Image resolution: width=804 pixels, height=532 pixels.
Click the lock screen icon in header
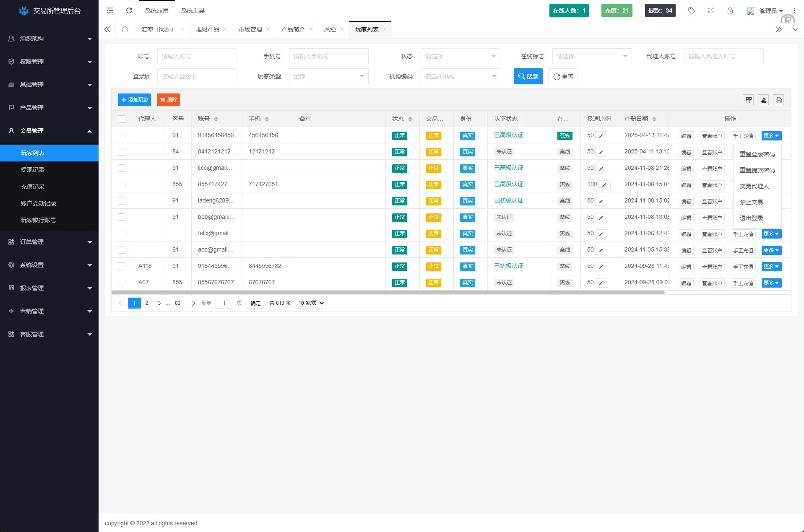[x=730, y=10]
